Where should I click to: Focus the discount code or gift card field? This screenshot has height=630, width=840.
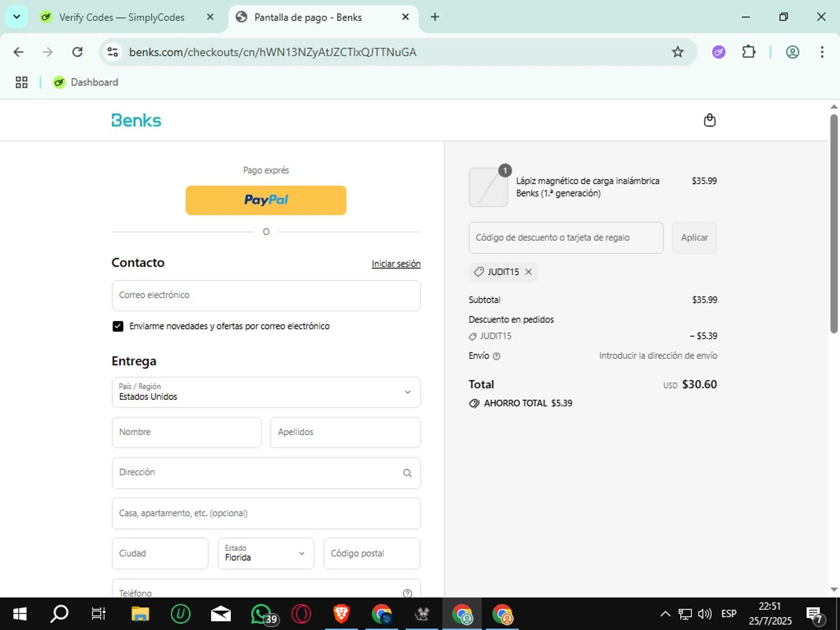pyautogui.click(x=566, y=237)
